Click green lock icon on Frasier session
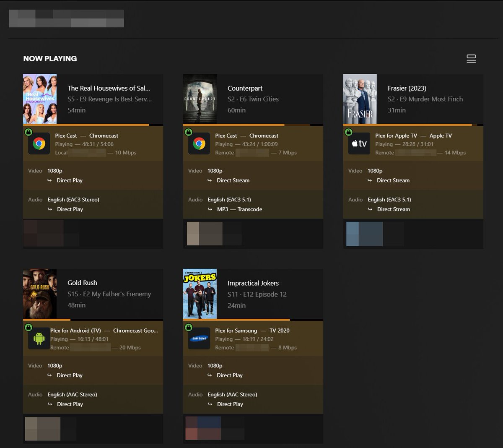Screen dimensions: 503x448 point(348,132)
